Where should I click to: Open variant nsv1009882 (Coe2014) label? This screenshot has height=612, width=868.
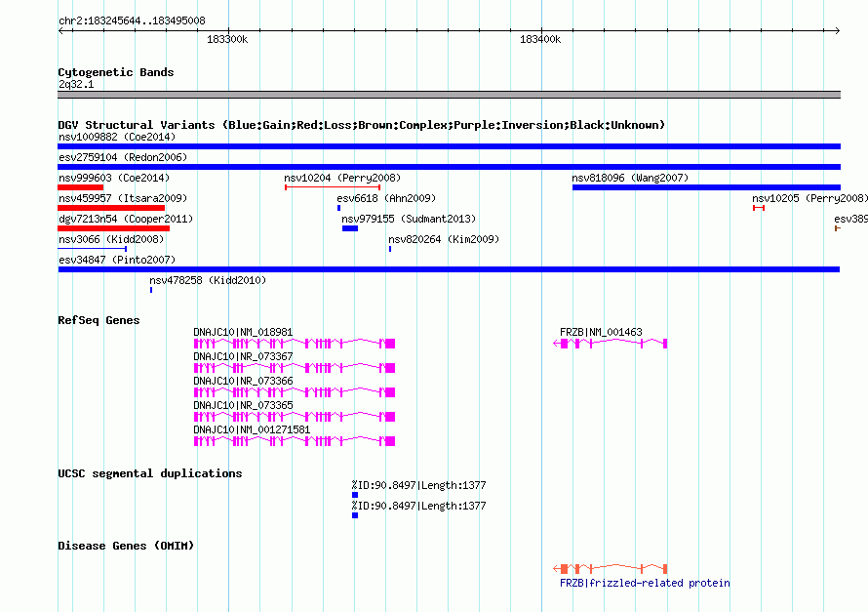[117, 137]
